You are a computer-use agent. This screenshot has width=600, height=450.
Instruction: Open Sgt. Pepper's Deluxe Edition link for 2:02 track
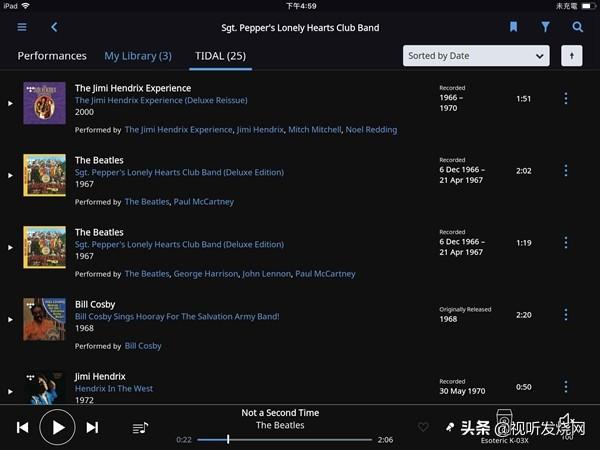(x=179, y=173)
